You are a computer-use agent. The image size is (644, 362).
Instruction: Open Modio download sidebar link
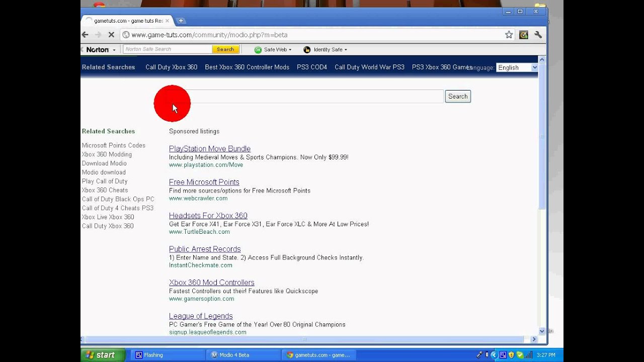pyautogui.click(x=104, y=172)
